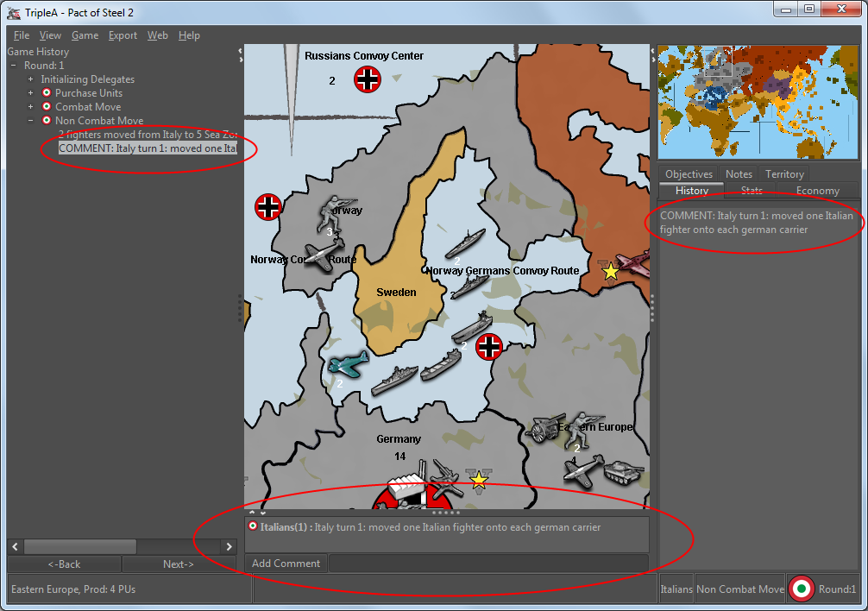Click the yellow star capital marker in Germany
This screenshot has height=611, width=868.
tap(478, 479)
